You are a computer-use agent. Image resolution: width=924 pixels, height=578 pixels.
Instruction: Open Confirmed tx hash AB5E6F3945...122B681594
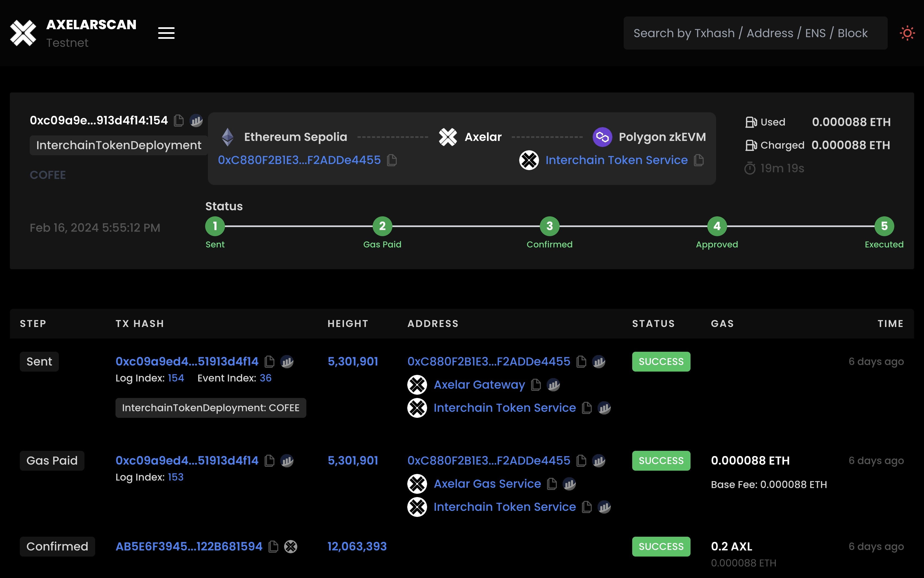click(189, 546)
